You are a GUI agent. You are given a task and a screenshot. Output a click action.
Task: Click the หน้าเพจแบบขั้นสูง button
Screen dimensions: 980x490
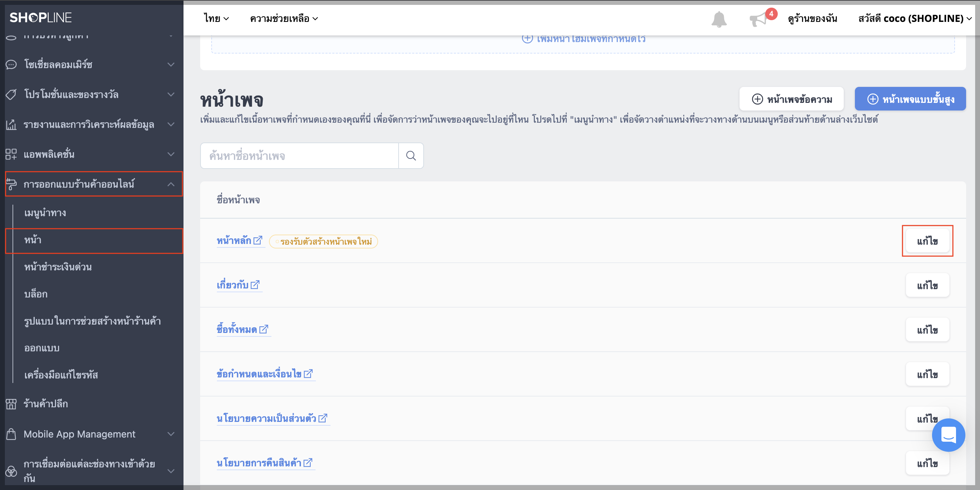point(910,99)
